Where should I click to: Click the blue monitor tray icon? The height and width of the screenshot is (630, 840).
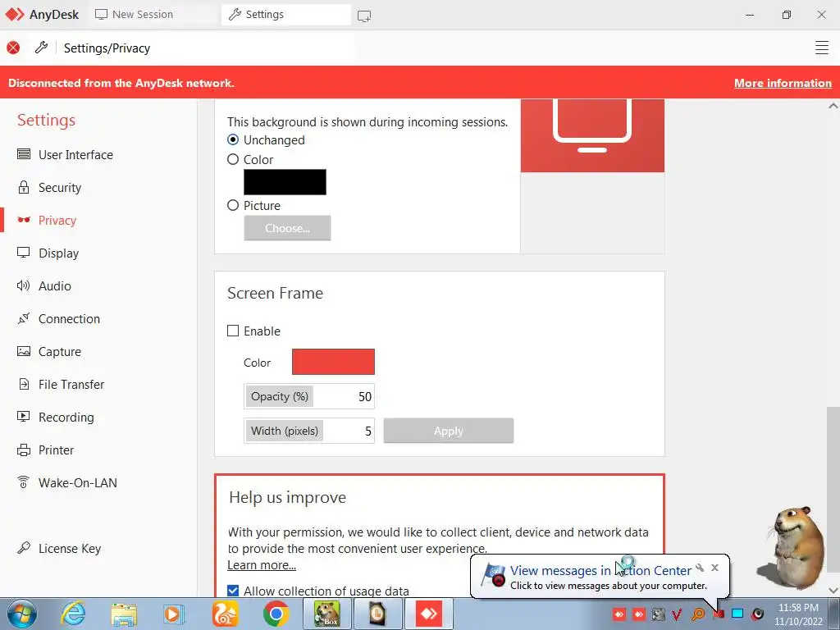coord(737,614)
